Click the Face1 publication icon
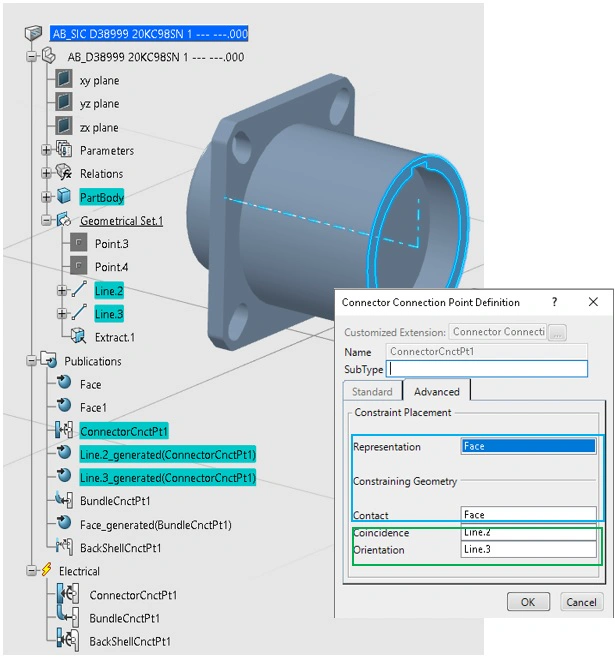Screen dimensions: 615x657 [x=64, y=406]
